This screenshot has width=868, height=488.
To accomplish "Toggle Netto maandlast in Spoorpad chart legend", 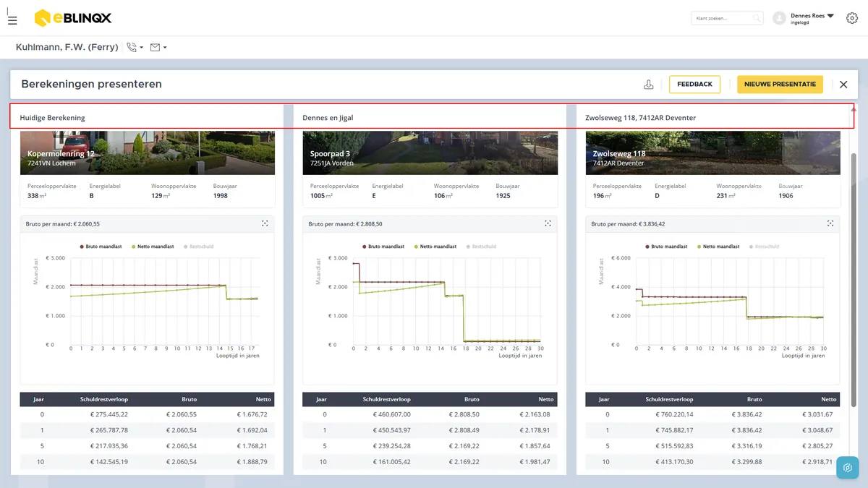I will click(x=435, y=247).
